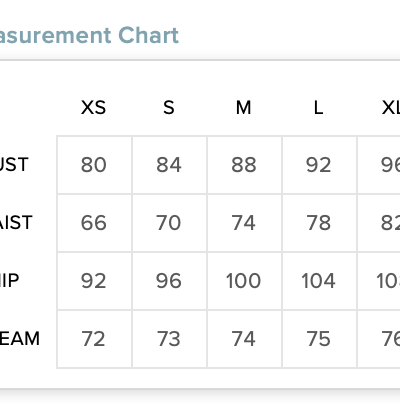The height and width of the screenshot is (404, 400).
Task: Select the XL size column header
Action: click(x=391, y=108)
